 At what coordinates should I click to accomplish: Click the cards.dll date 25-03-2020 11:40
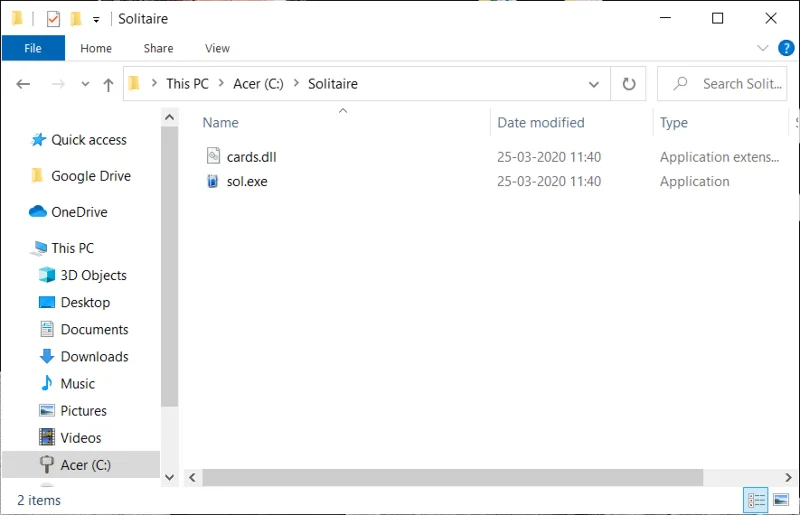tap(549, 157)
